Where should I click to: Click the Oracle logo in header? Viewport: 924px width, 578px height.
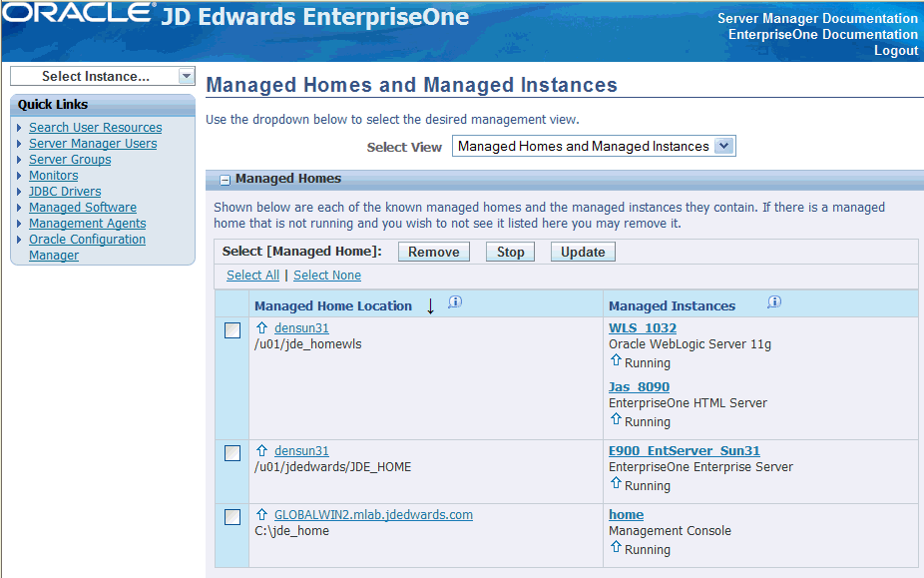point(79,13)
